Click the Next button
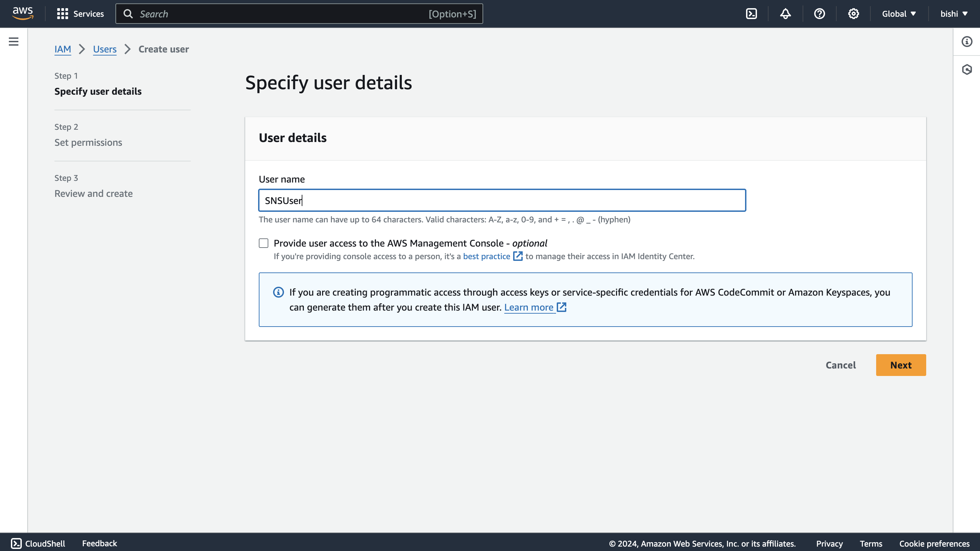This screenshot has height=551, width=980. tap(901, 365)
